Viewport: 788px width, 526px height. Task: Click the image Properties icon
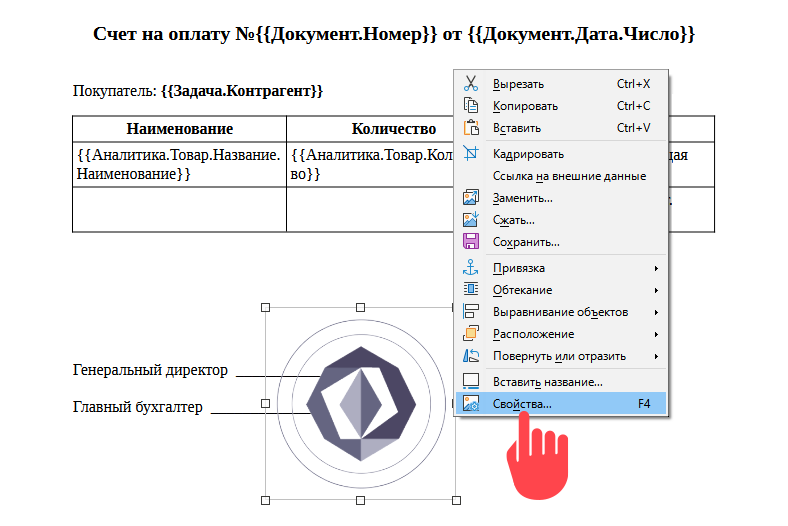click(x=471, y=403)
